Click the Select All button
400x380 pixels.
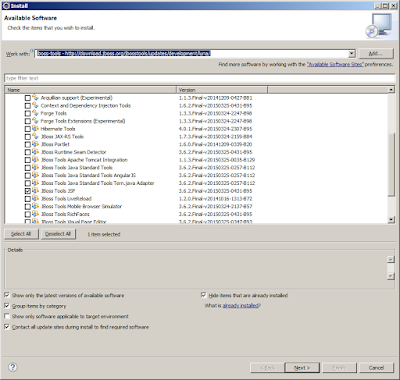coord(21,234)
